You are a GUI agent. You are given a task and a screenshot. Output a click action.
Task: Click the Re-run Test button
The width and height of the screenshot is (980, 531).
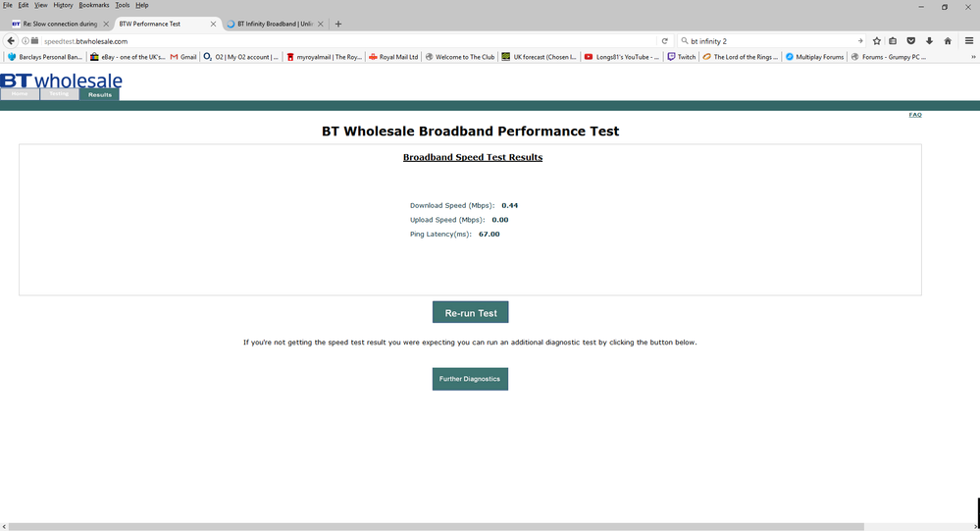(471, 313)
